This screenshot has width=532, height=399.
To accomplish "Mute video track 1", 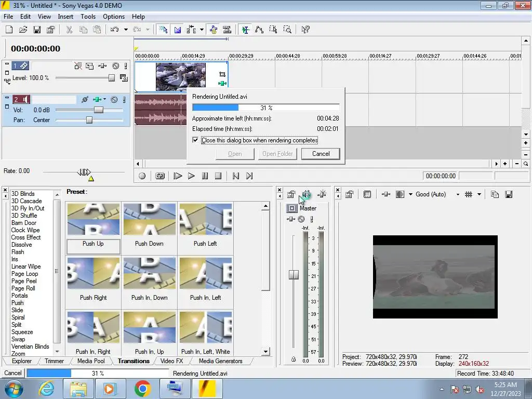I will tap(116, 66).
